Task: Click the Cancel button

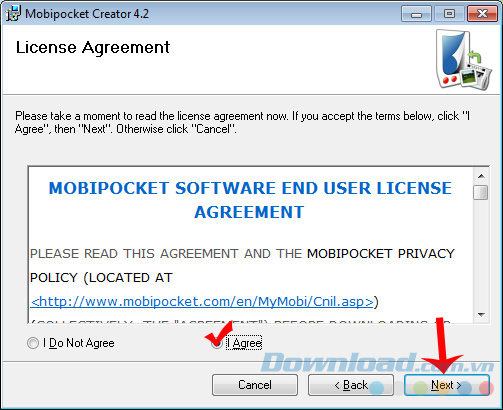Action: click(x=255, y=385)
